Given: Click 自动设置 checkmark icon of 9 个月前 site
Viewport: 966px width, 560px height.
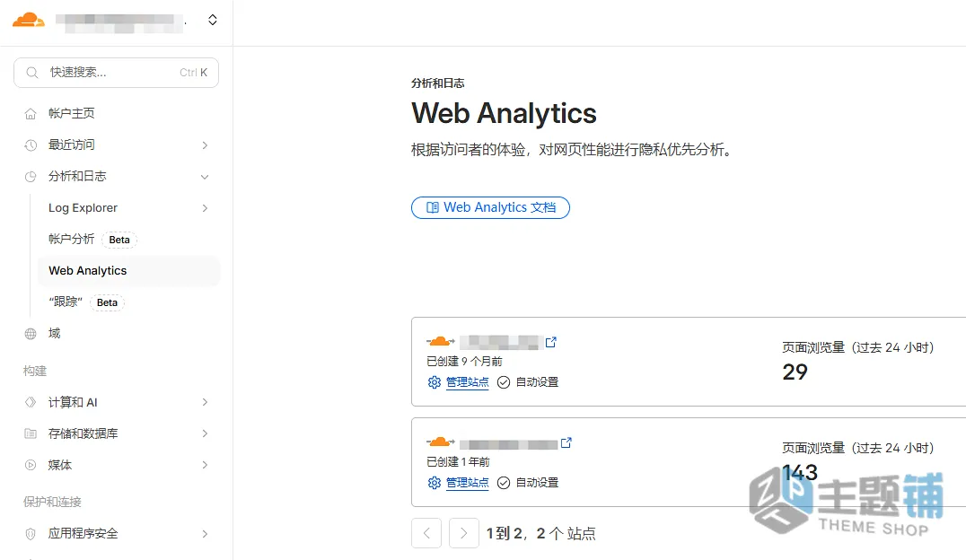Looking at the screenshot, I should (504, 382).
